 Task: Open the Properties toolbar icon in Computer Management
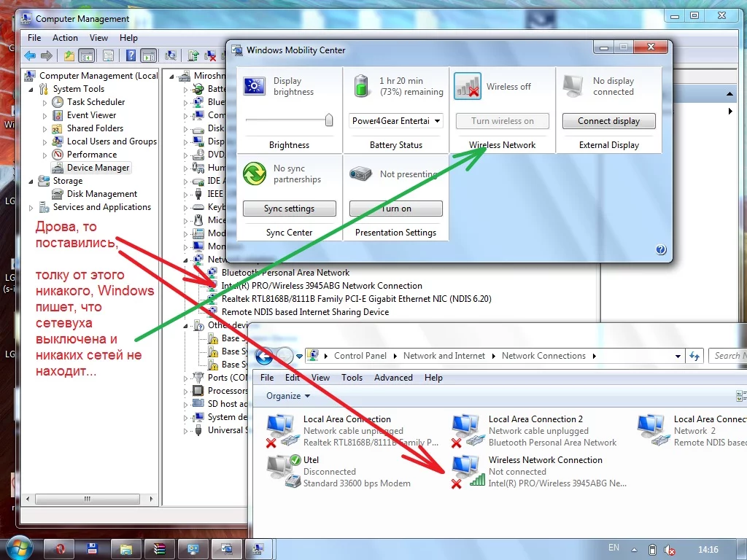(108, 56)
